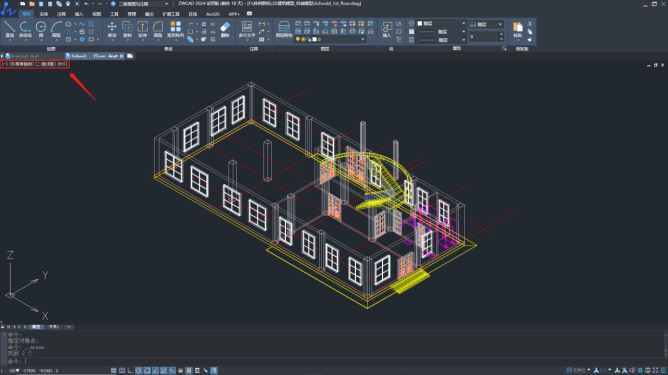Add new drawing tab button

click(130, 56)
